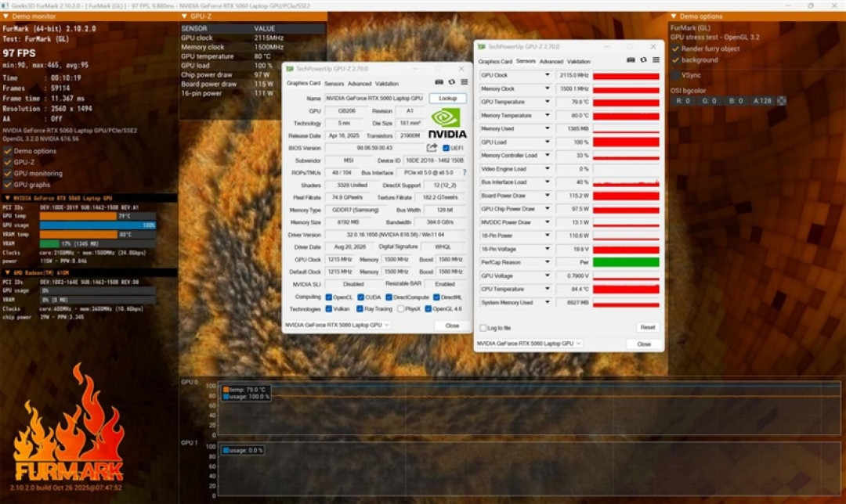Click the green PerfCap Reason graph bar
Screen dimensions: 846x504
626,262
